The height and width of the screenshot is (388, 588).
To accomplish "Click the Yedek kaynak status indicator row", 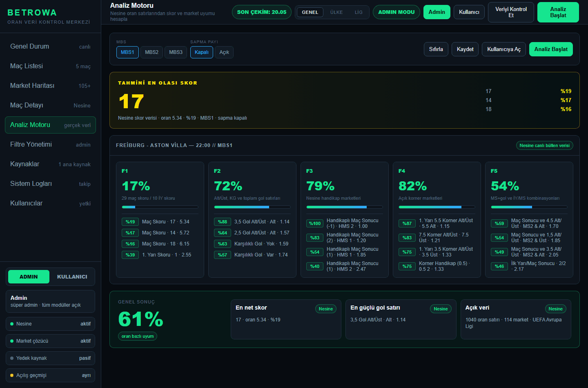I will [x=50, y=358].
